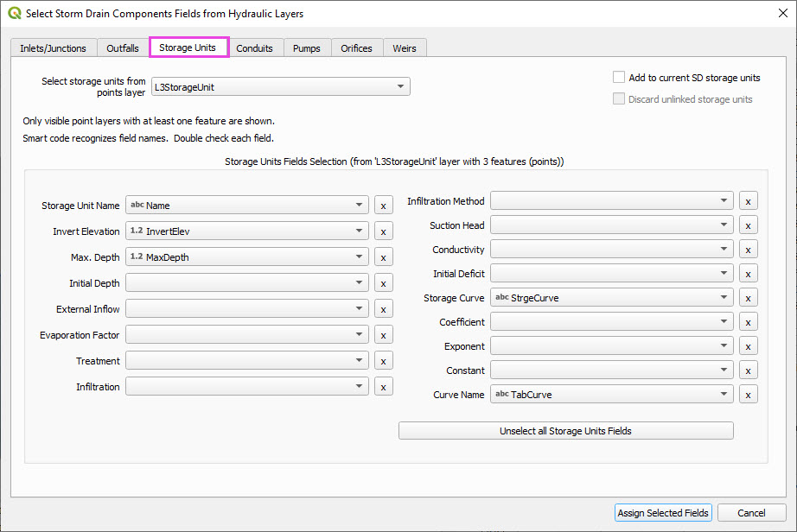The height and width of the screenshot is (532, 797).
Task: Open the Conductivity field dropdown
Action: 611,250
